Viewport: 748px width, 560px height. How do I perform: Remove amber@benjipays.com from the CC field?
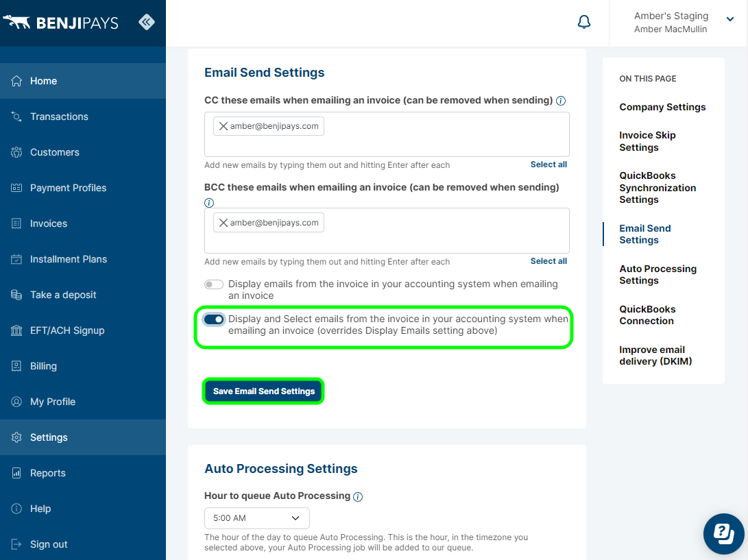pyautogui.click(x=224, y=126)
